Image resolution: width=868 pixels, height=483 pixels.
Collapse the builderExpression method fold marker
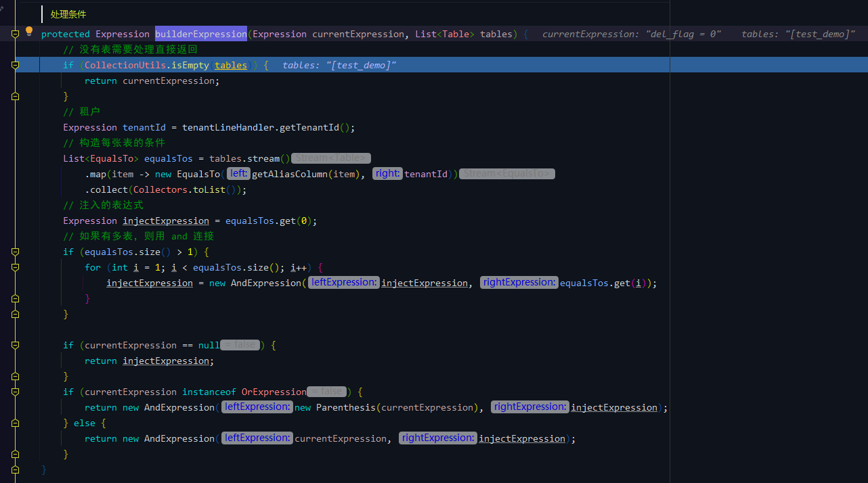15,34
